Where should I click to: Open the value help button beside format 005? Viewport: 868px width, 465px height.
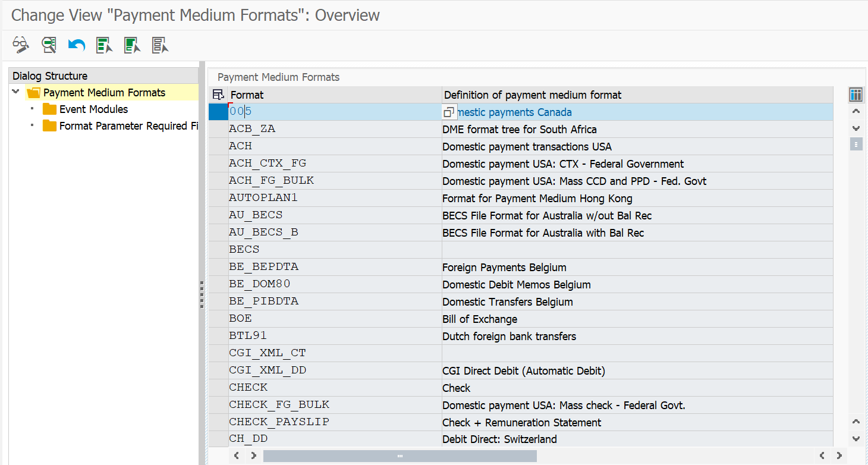(449, 112)
